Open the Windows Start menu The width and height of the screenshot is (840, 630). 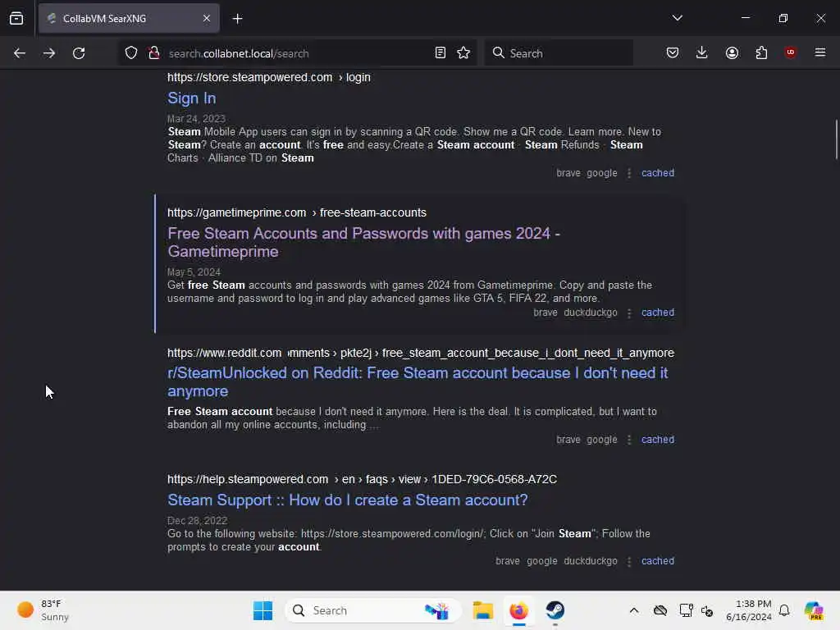pos(262,610)
